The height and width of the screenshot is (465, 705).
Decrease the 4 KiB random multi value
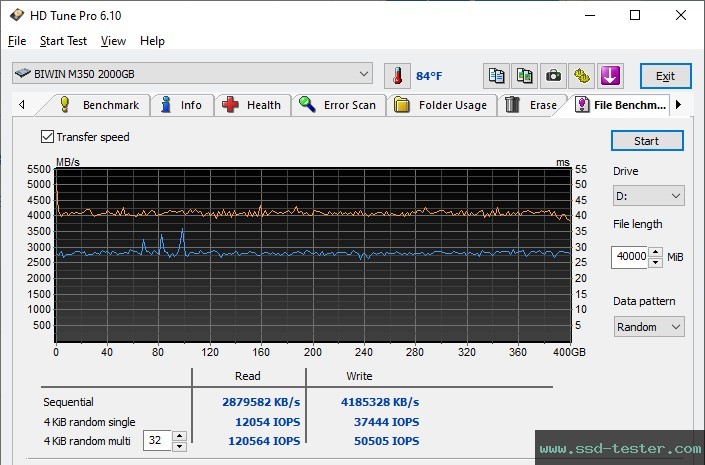[179, 445]
